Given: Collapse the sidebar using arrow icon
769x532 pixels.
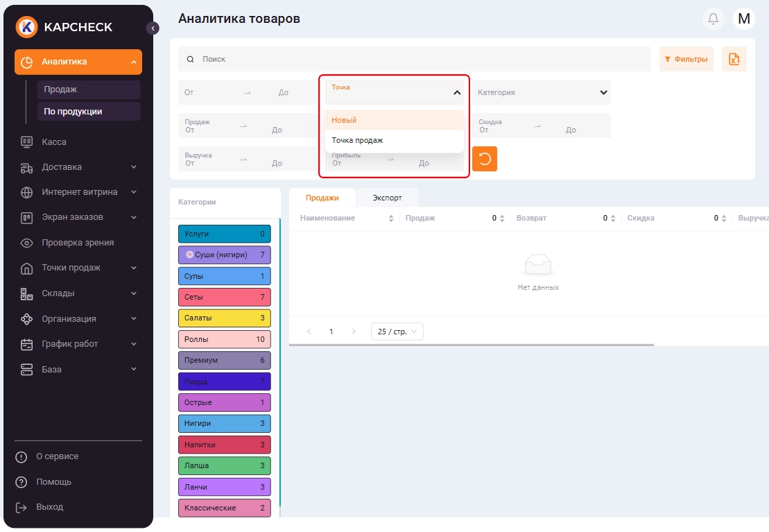Looking at the screenshot, I should tap(153, 28).
